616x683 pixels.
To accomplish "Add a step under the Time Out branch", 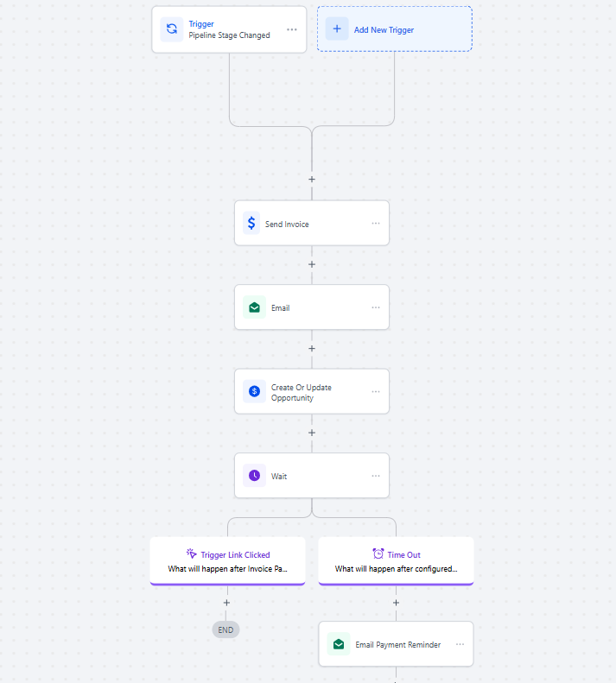I will point(396,603).
